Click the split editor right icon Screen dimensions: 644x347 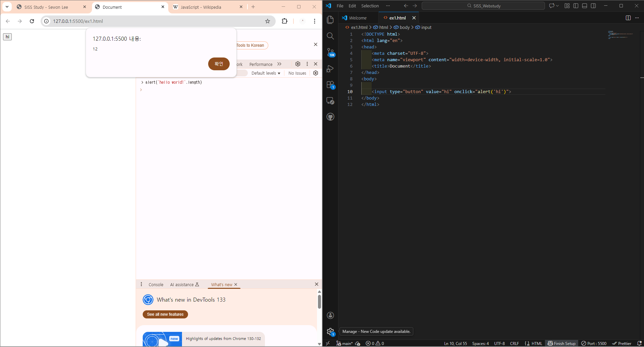click(628, 18)
